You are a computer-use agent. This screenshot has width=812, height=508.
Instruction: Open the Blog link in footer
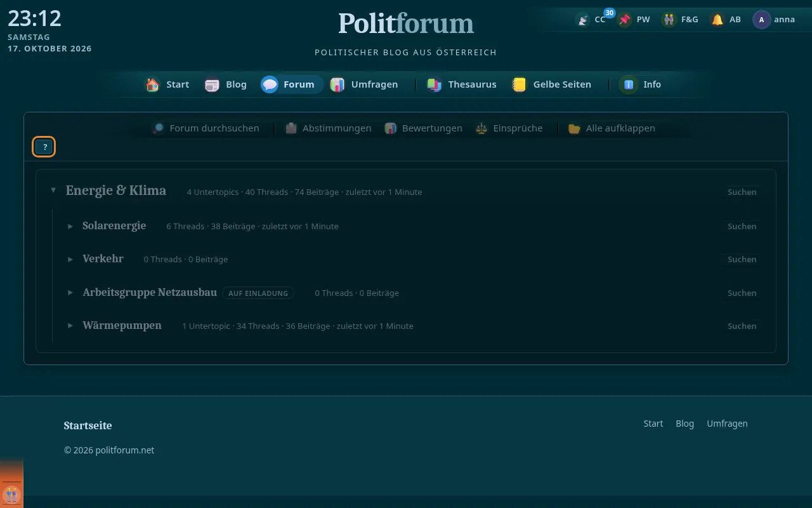pos(684,424)
